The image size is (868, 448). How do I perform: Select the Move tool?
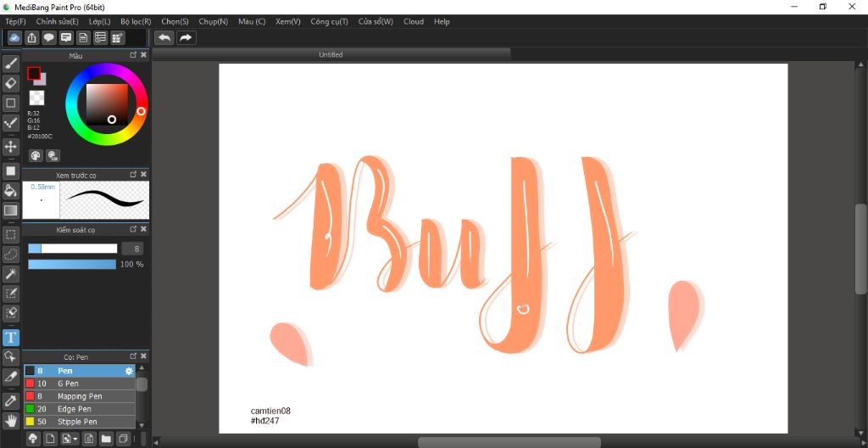coord(10,147)
